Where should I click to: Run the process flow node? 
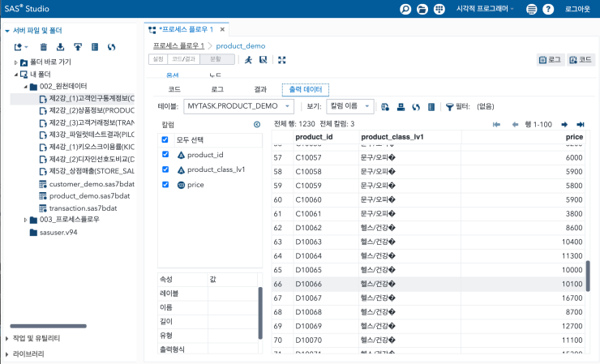tap(248, 60)
